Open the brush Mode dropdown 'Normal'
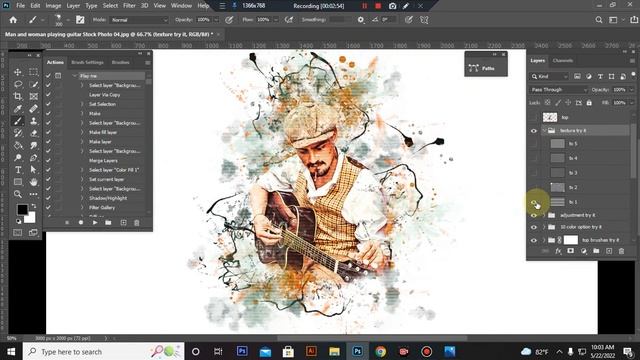The image size is (640, 360). [139, 20]
